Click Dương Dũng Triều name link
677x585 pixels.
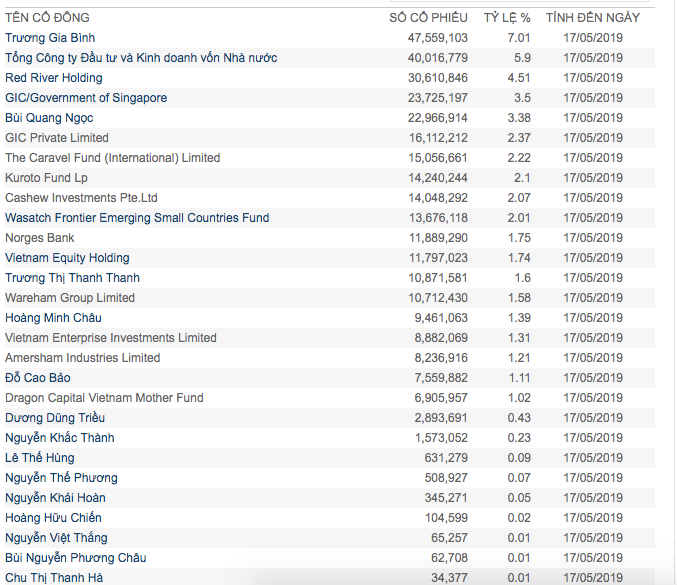point(55,418)
